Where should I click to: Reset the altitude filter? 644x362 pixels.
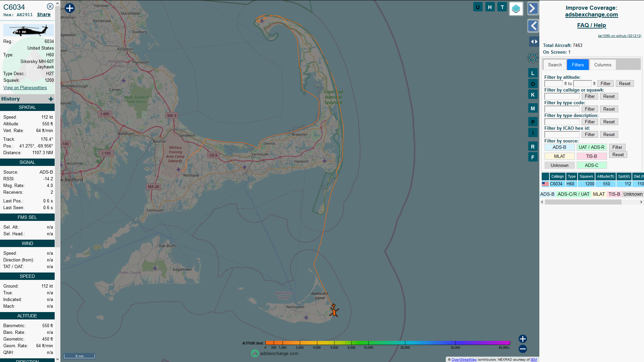pyautogui.click(x=625, y=83)
